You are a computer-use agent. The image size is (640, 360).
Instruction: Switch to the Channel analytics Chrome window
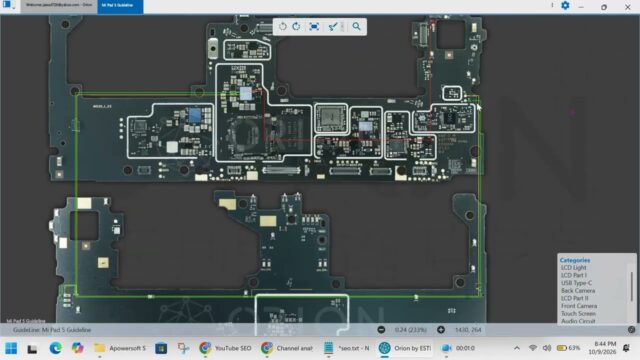tap(287, 348)
